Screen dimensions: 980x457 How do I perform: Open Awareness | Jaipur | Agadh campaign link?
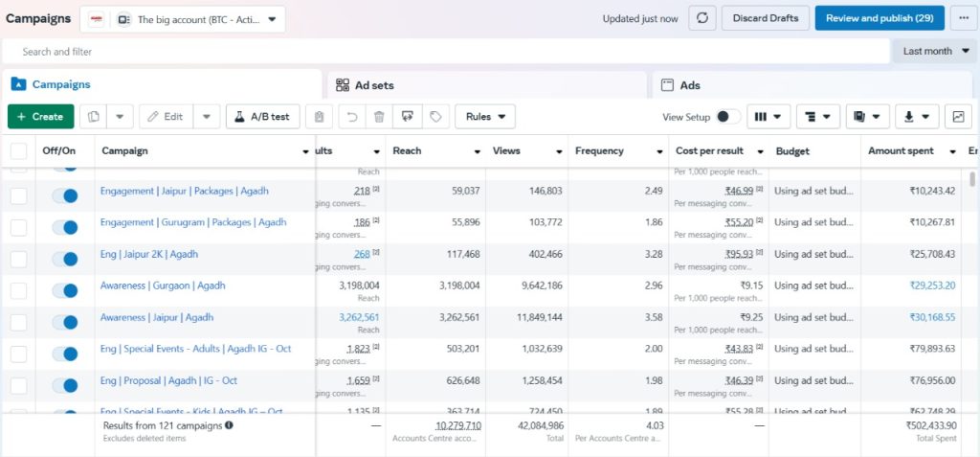point(157,317)
